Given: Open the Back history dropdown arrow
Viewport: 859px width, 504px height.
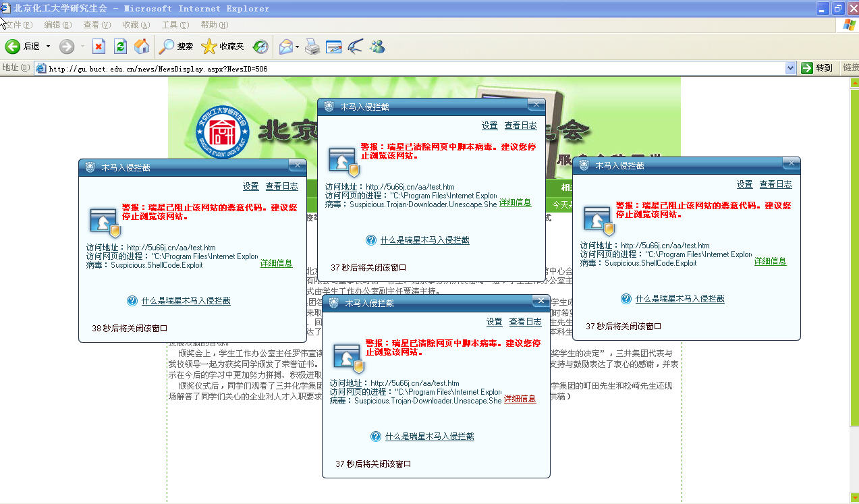Looking at the screenshot, I should coord(48,47).
